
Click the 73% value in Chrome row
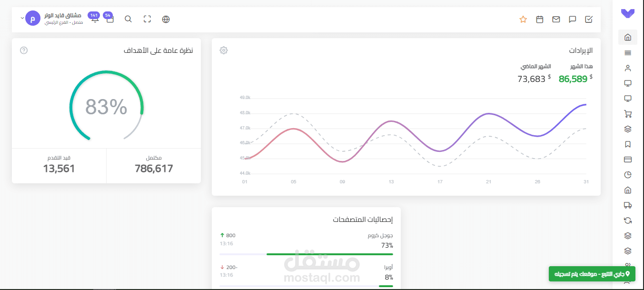387,245
